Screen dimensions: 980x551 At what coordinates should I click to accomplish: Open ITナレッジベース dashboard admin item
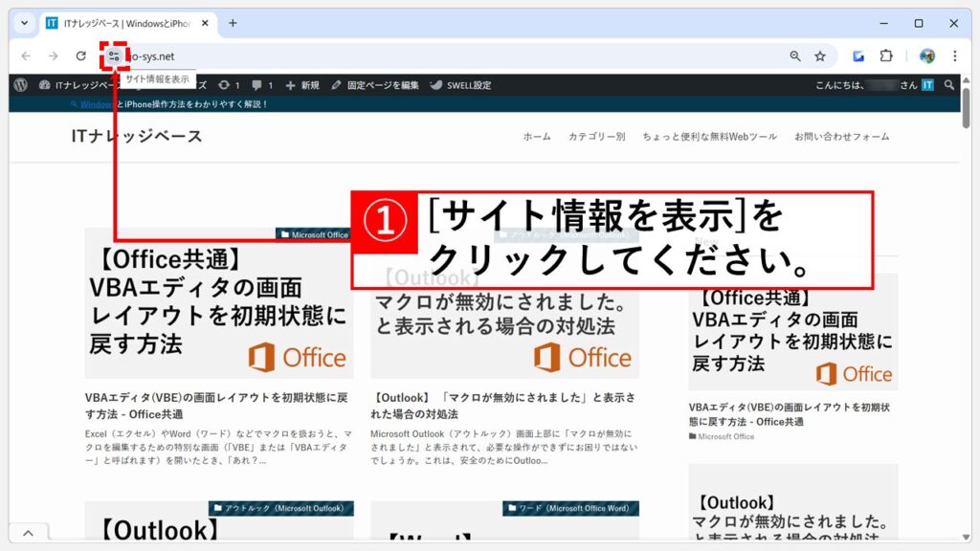pos(78,85)
